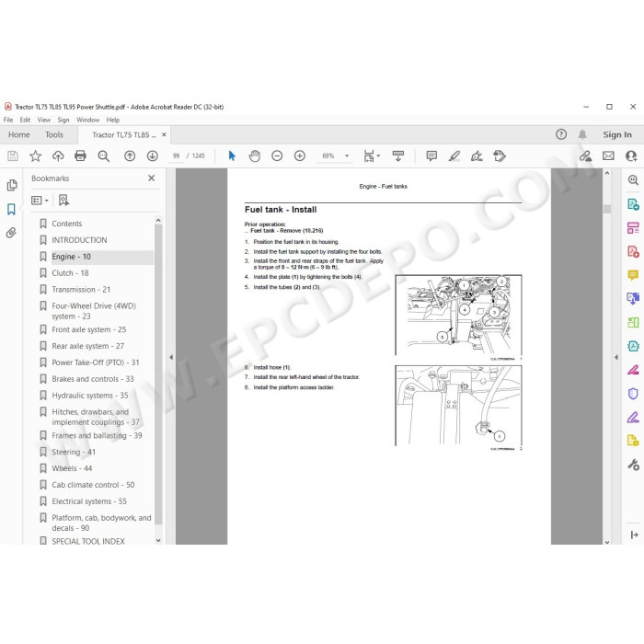Viewport: 644px width, 644px height.
Task: Toggle the bookmarks panel icon
Action: coord(11,210)
